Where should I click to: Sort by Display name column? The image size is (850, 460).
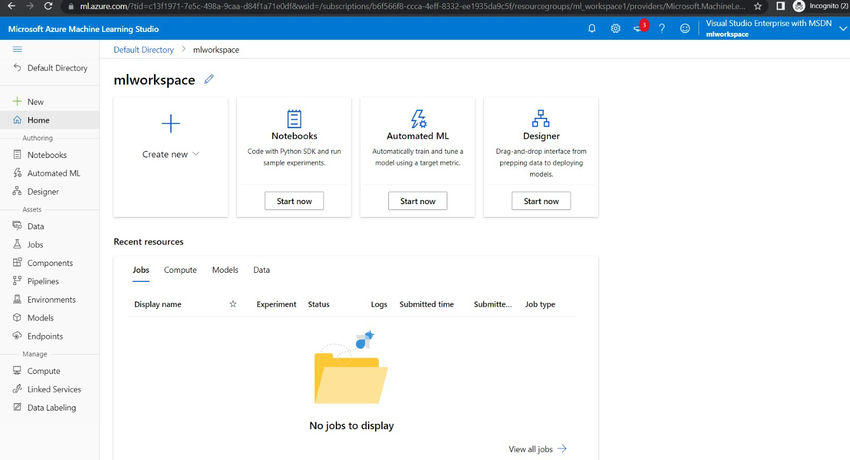point(158,304)
